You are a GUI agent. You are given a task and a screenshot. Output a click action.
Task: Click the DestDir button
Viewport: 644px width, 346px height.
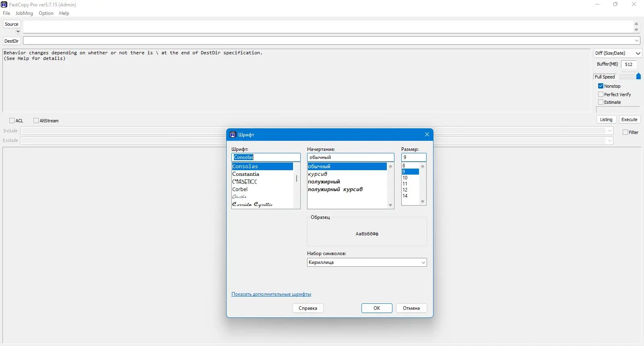tap(12, 41)
